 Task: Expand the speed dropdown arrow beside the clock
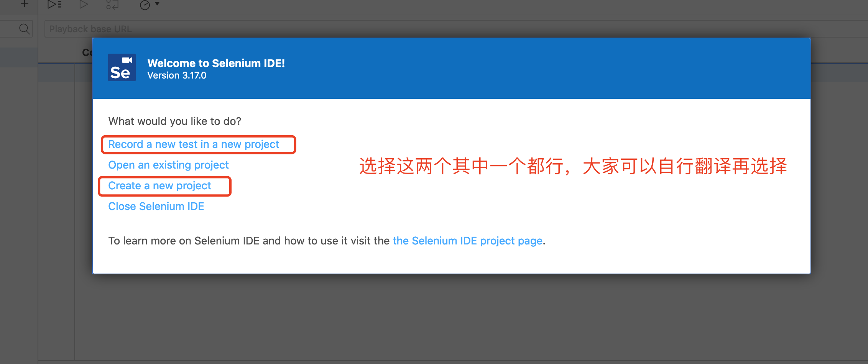coord(157,4)
